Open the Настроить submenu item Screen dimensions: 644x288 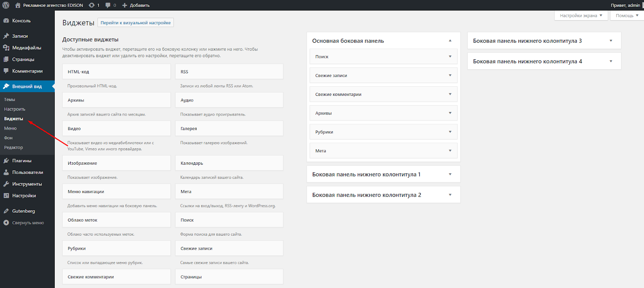14,109
